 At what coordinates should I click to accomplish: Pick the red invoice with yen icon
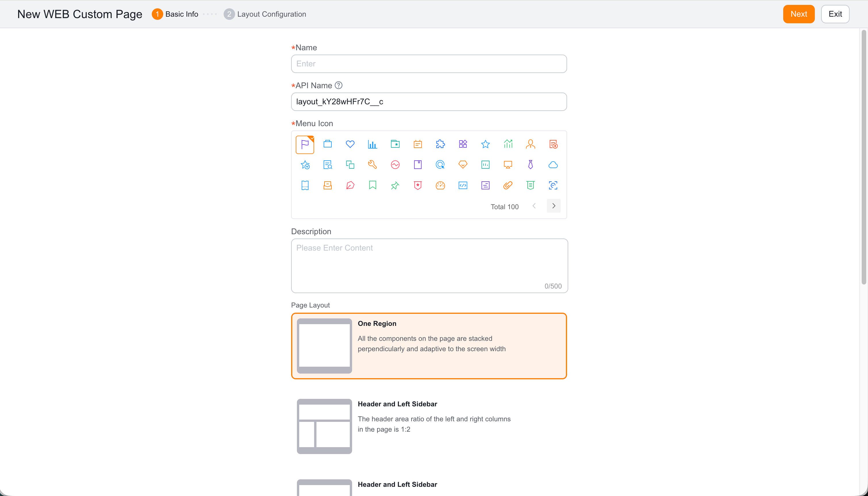tap(553, 144)
